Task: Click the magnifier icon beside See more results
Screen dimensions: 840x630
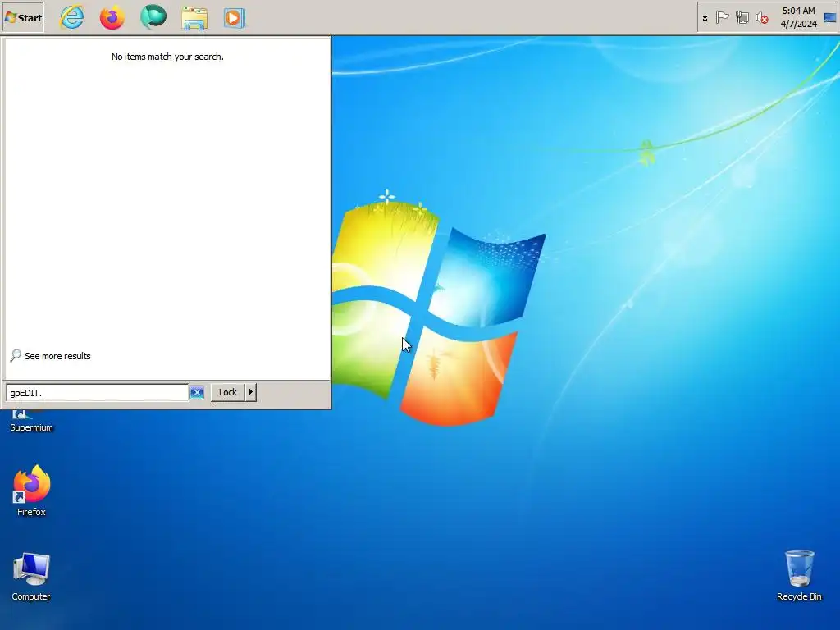Action: point(16,355)
